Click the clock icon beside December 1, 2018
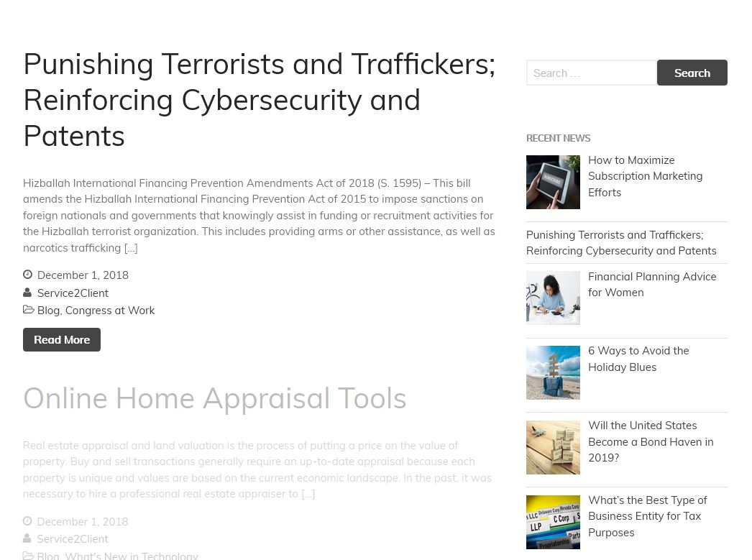Image resolution: width=752 pixels, height=560 pixels. pos(28,275)
